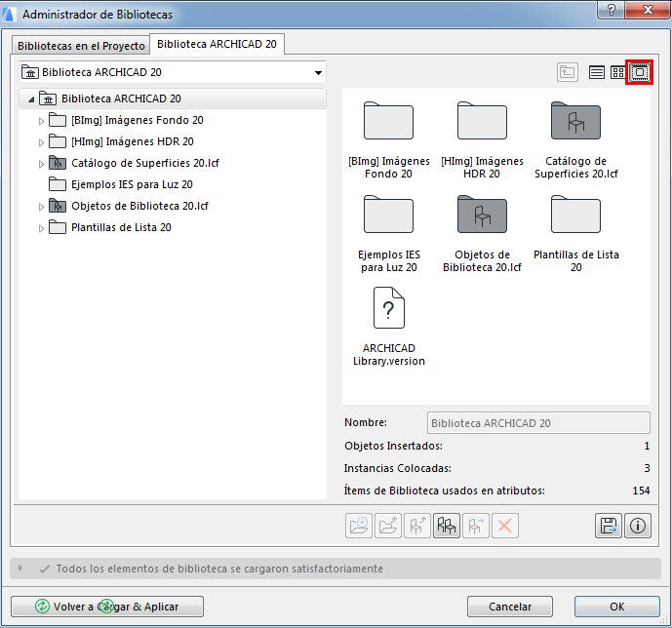This screenshot has height=628, width=672.
Task: Expand Catálogo de Superficies 20.lcf node
Action: click(x=41, y=164)
